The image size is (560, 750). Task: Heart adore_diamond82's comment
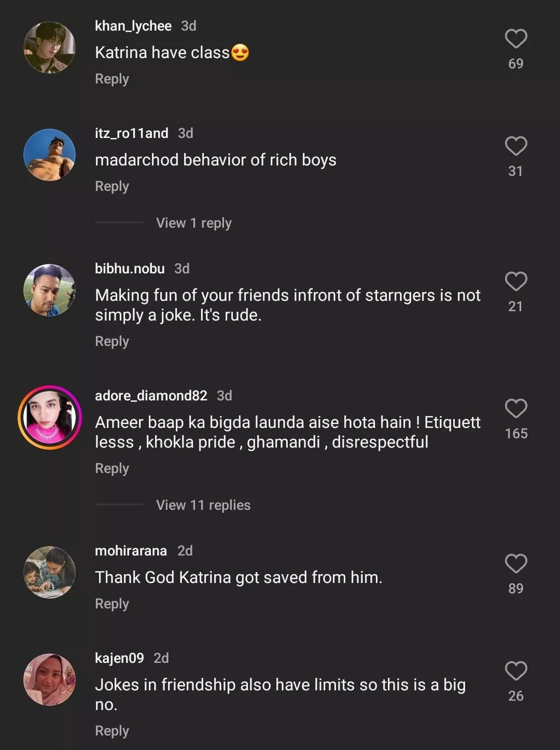tap(516, 409)
